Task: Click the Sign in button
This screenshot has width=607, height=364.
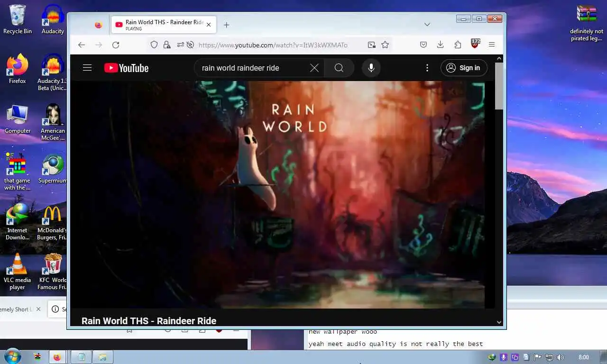Action: [464, 68]
